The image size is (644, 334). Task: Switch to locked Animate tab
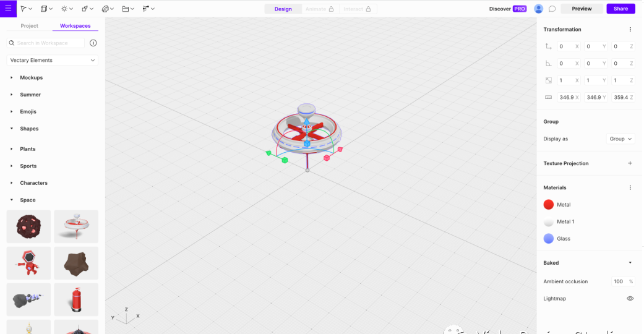(320, 9)
